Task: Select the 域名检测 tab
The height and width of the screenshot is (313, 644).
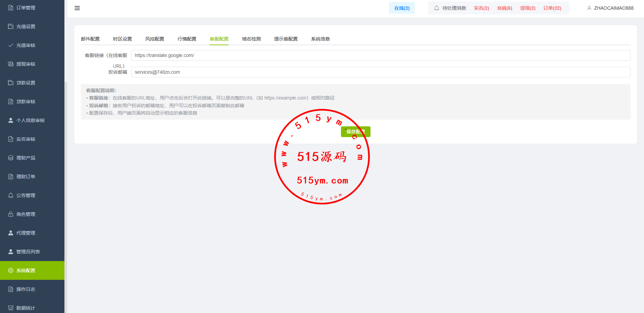Action: pyautogui.click(x=251, y=39)
